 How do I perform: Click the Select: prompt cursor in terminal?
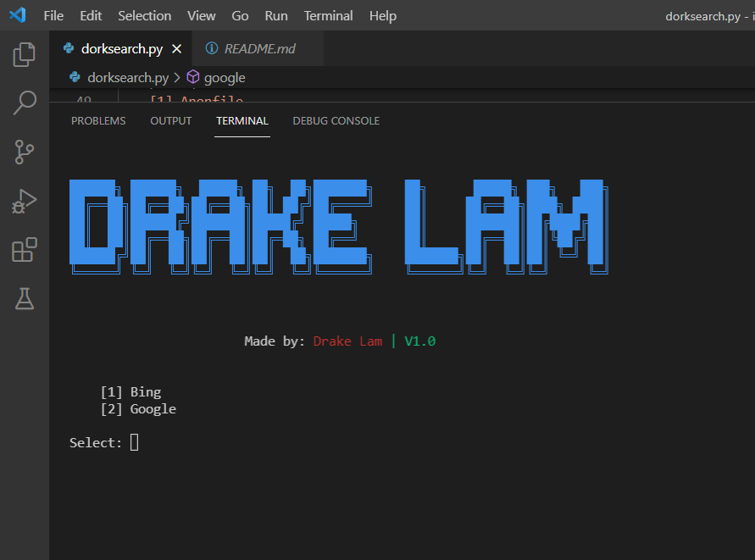(x=135, y=442)
